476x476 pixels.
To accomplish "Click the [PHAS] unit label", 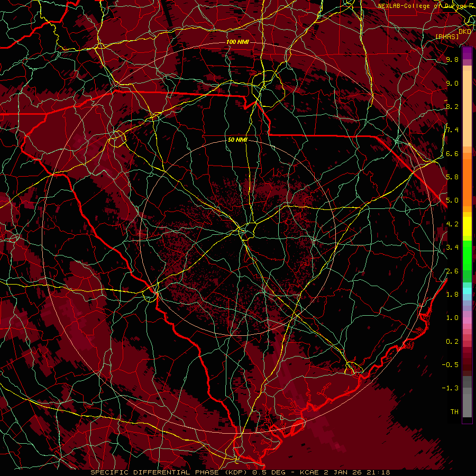I will 447,36.
